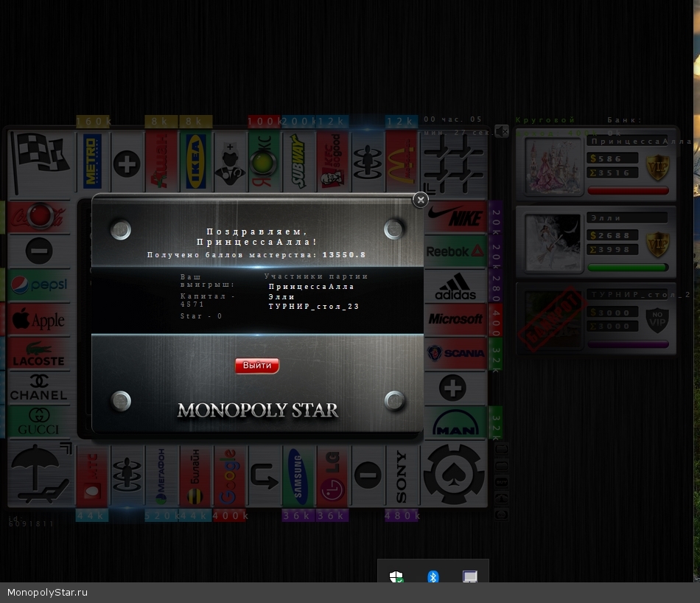Click Элли's player avatar picture
This screenshot has width=700, height=603.
pyautogui.click(x=553, y=243)
